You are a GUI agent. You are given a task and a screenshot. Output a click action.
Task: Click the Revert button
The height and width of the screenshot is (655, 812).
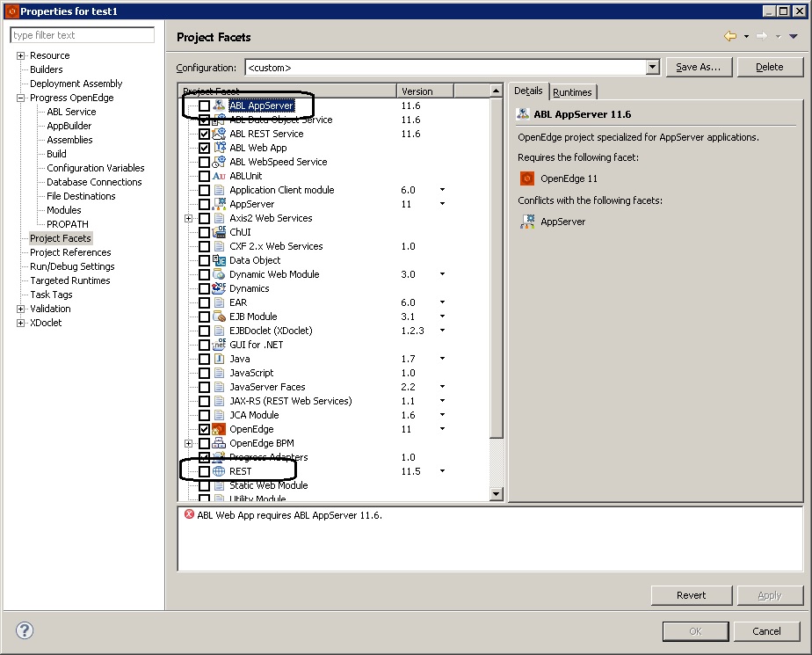pos(692,595)
